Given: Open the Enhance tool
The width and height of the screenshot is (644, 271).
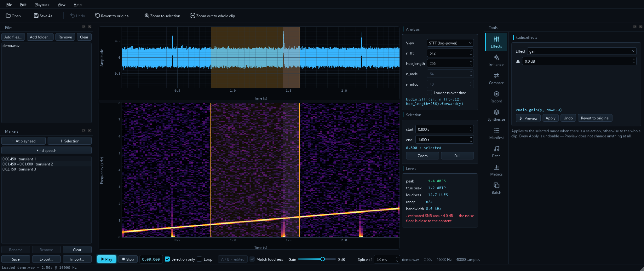Looking at the screenshot, I should point(496,60).
